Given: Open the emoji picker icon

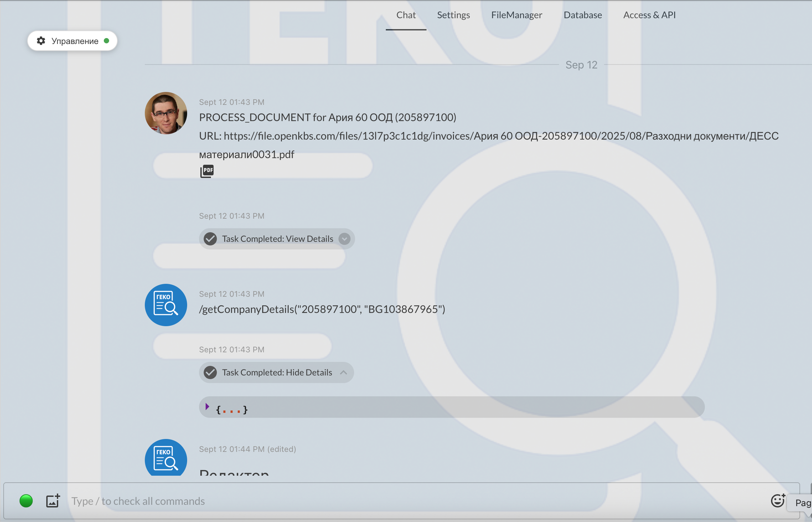Looking at the screenshot, I should 777,500.
